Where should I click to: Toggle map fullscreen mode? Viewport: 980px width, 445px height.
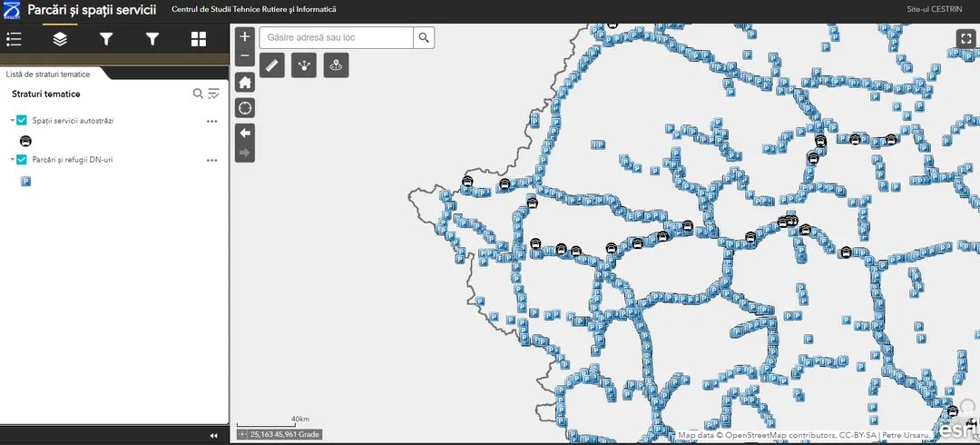click(965, 38)
